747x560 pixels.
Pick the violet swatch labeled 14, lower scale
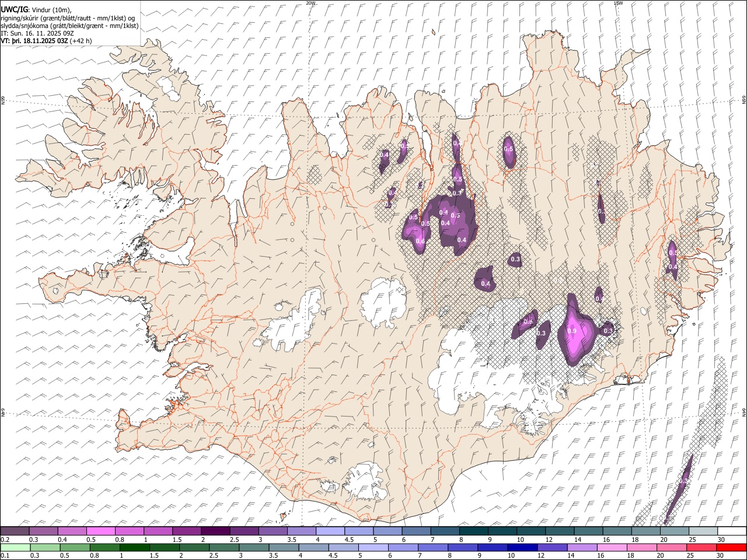click(x=582, y=547)
